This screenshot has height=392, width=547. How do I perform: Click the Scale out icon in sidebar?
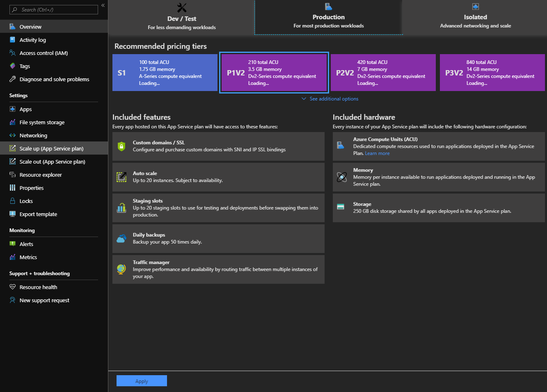[x=13, y=162]
